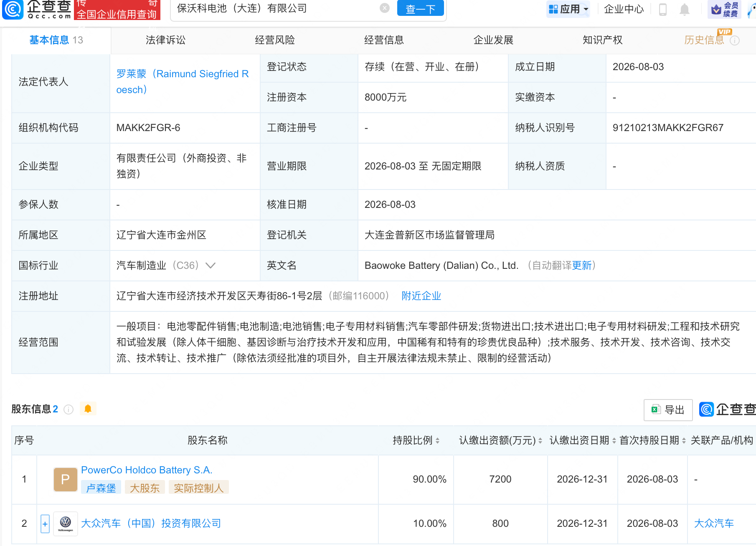756x546 pixels.
Task: Click info icon beside 历史信息
Action: 735,40
